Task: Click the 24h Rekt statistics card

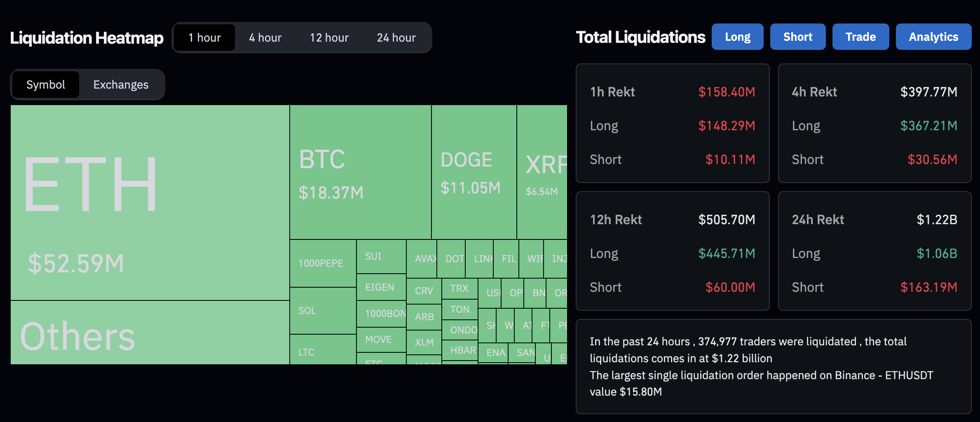Action: [874, 251]
